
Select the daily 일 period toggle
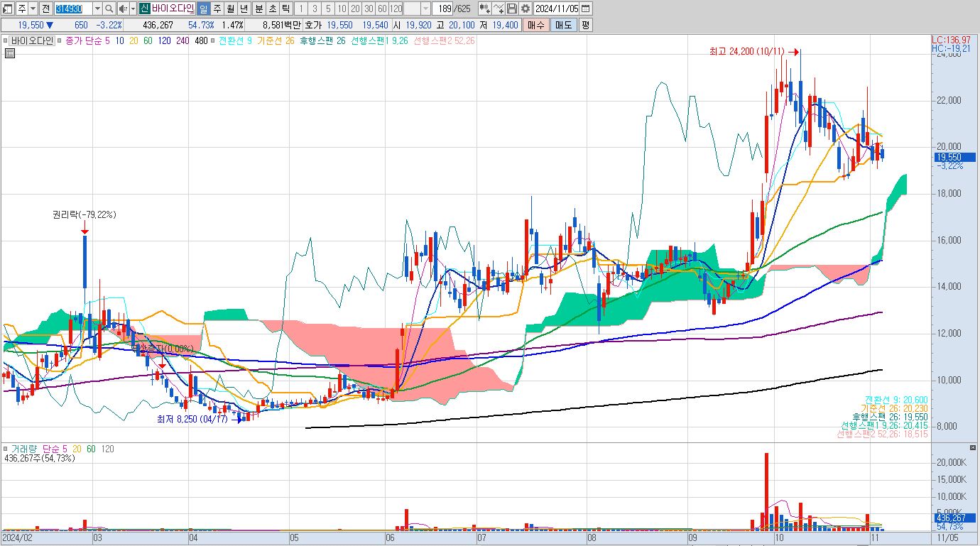click(x=203, y=9)
